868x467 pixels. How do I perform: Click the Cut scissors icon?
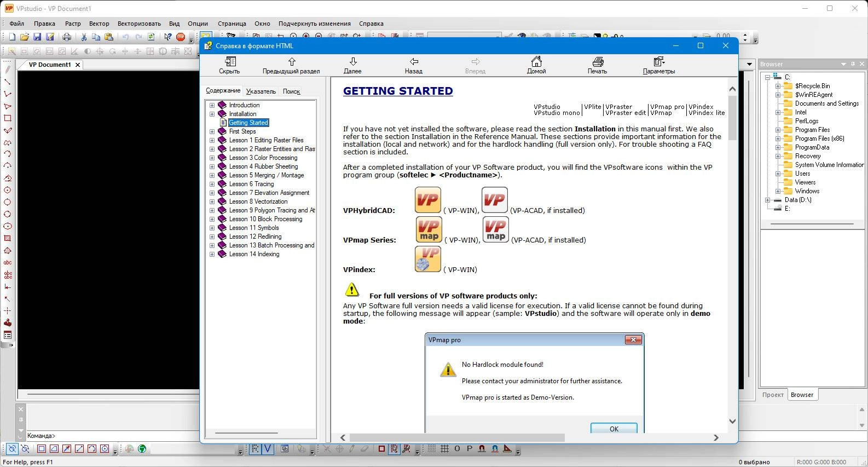tap(84, 37)
